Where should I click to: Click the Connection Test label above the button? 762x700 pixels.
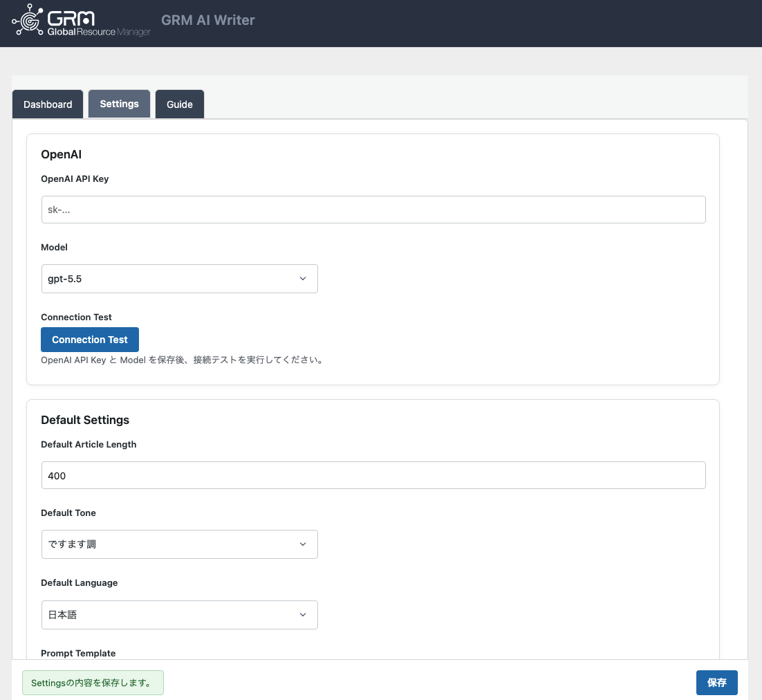tap(76, 317)
